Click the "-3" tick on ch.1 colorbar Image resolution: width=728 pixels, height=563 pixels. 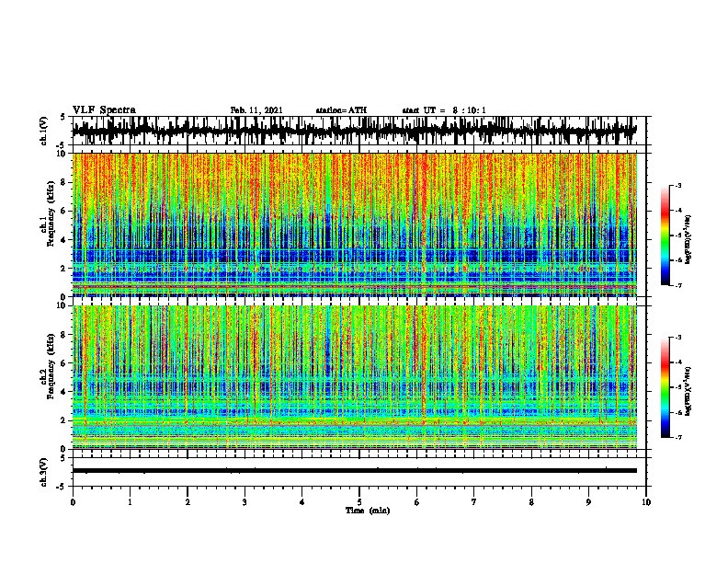(678, 185)
